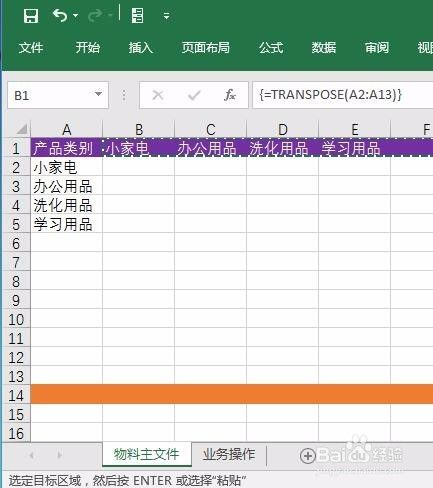Select row 1 header

16,148
